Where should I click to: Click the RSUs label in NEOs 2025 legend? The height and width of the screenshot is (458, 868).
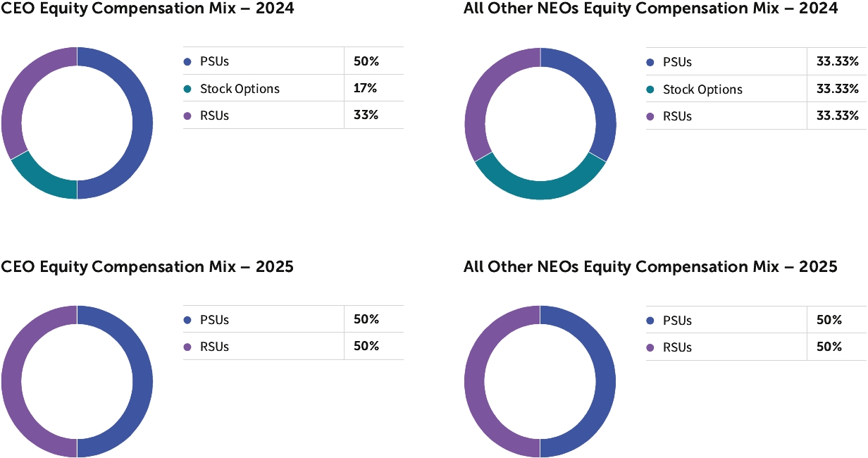coord(677,347)
